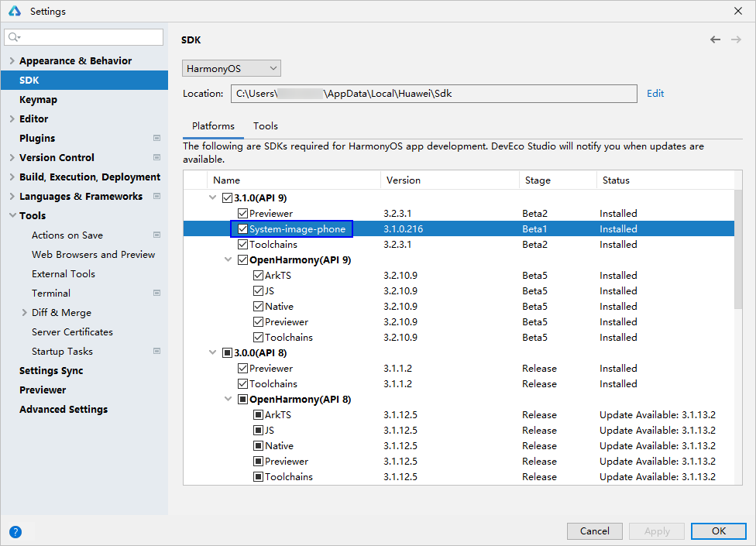Expand Version Control section
The image size is (756, 546).
pyautogui.click(x=12, y=157)
